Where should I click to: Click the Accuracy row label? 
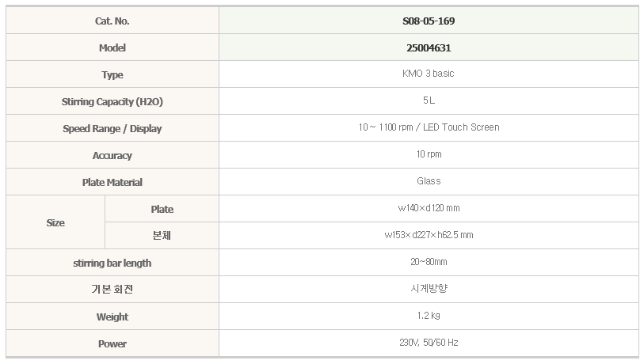point(112,155)
